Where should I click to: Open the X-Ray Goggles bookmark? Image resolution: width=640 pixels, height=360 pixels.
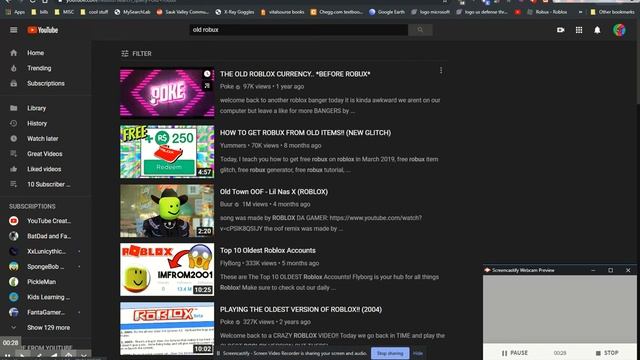point(235,12)
